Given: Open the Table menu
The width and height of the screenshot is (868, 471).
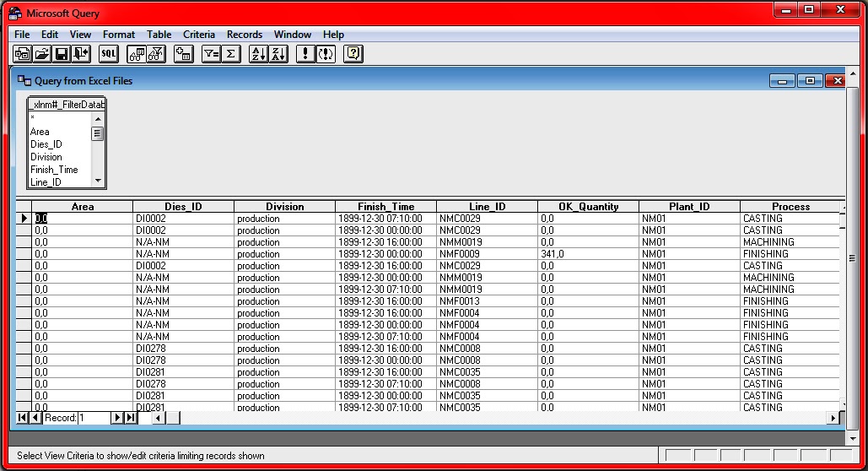Looking at the screenshot, I should [x=159, y=35].
